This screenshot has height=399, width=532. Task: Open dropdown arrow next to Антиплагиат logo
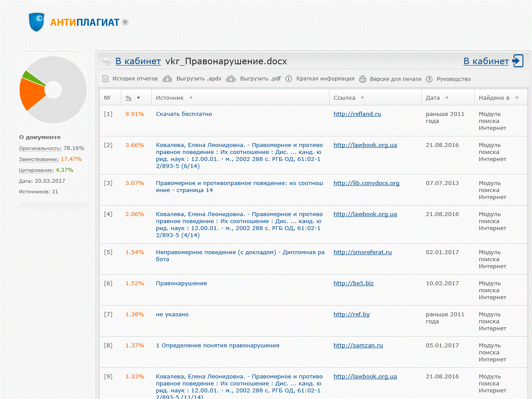[125, 22]
